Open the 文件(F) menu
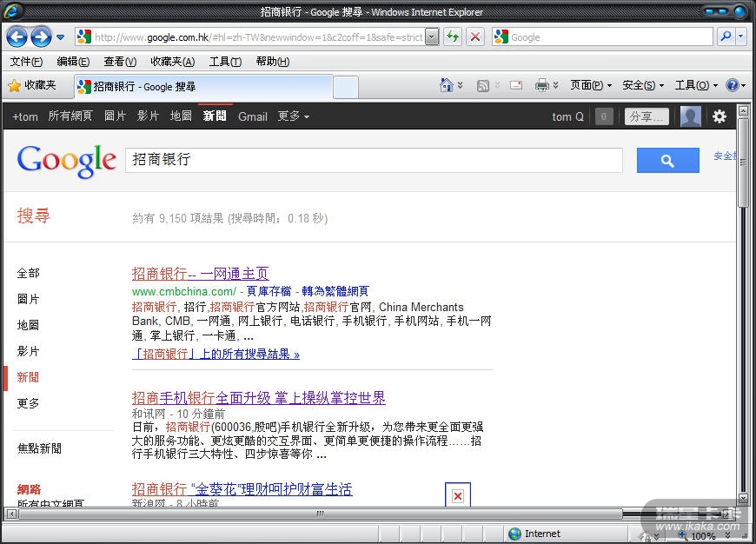This screenshot has width=756, height=544. point(26,62)
